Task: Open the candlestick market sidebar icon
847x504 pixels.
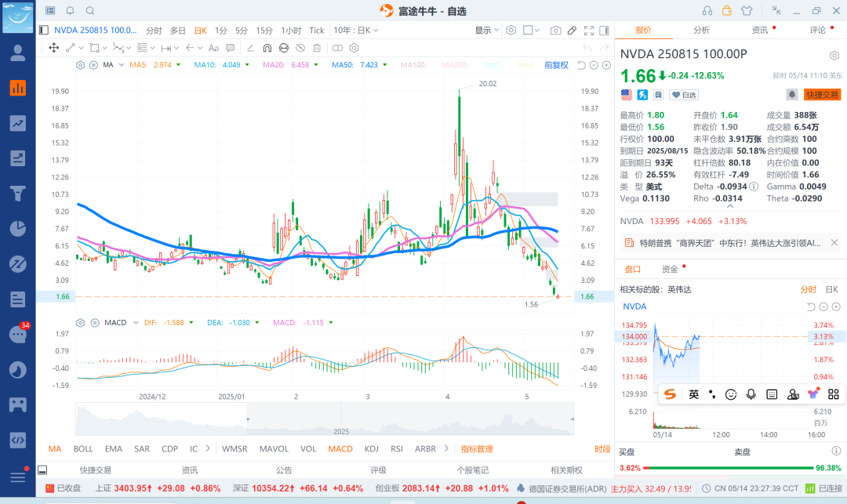Action: [x=18, y=88]
